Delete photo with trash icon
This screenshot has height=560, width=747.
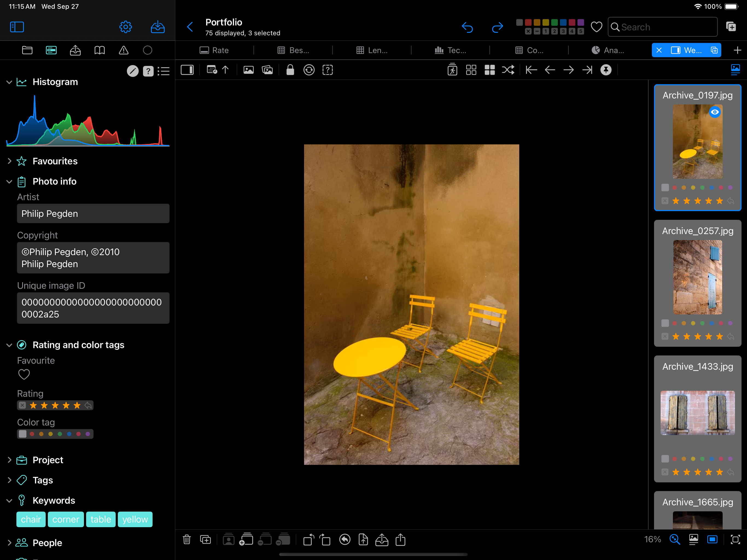(x=187, y=539)
